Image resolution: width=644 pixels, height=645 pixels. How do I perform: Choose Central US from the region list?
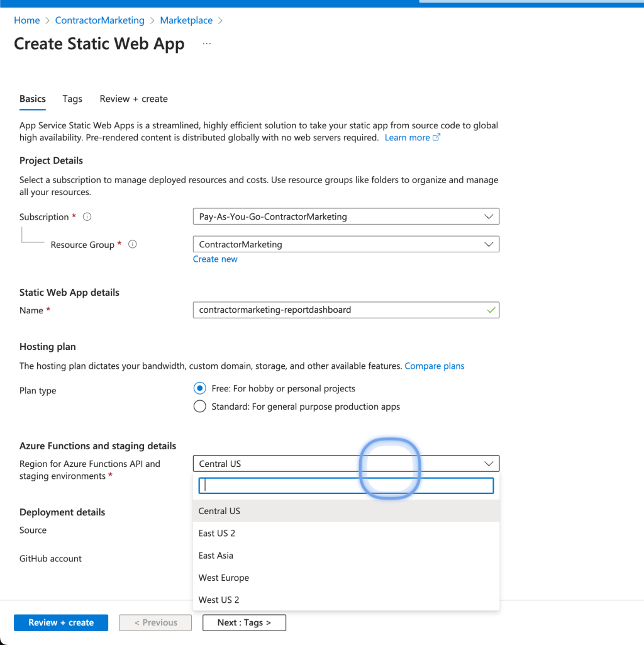346,511
